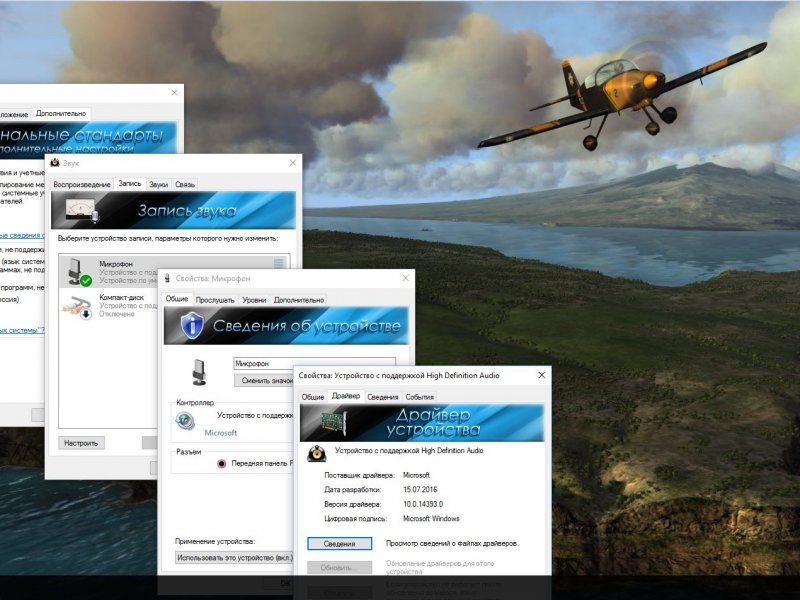Click the driver date 15.07.2016
Image resolution: width=800 pixels, height=600 pixels.
pyautogui.click(x=420, y=490)
